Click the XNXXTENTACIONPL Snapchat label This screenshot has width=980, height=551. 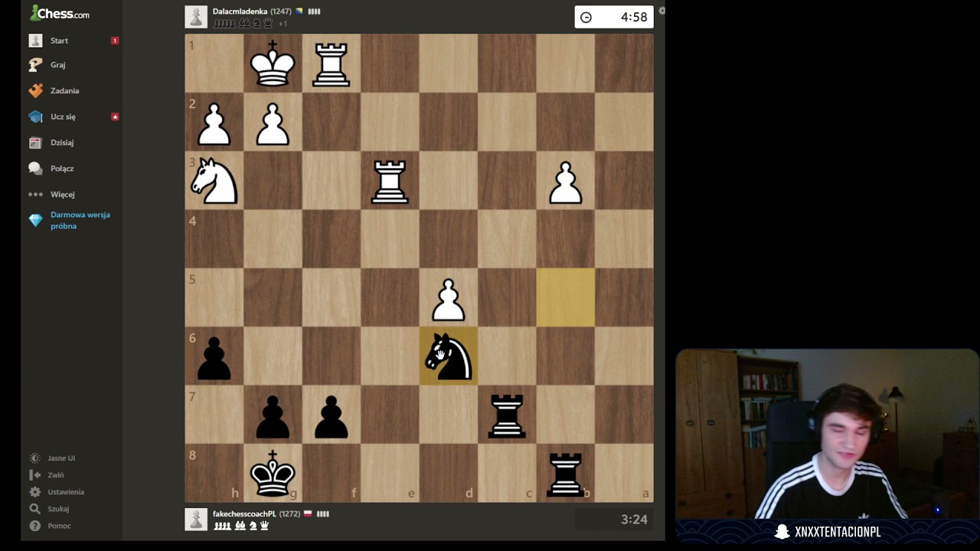(x=838, y=532)
